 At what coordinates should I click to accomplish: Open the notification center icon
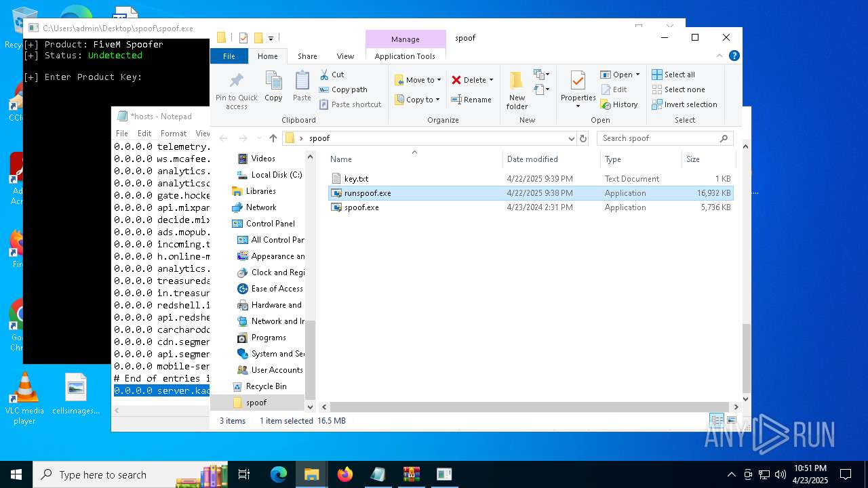pos(846,474)
